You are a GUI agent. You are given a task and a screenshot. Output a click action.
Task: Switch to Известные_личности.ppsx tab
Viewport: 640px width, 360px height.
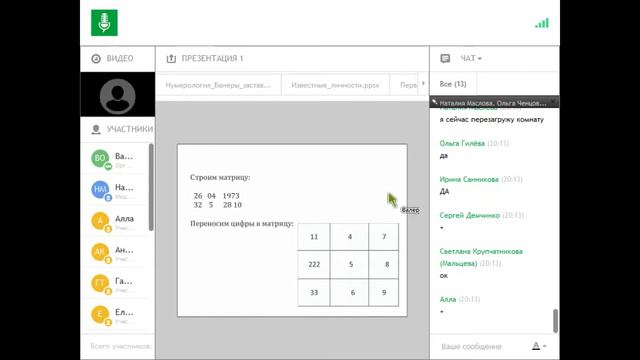[335, 85]
